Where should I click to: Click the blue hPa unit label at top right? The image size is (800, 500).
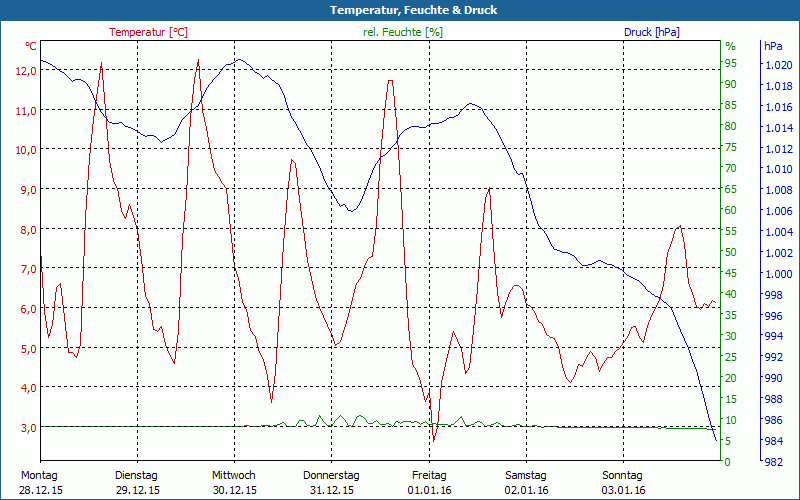[773, 47]
